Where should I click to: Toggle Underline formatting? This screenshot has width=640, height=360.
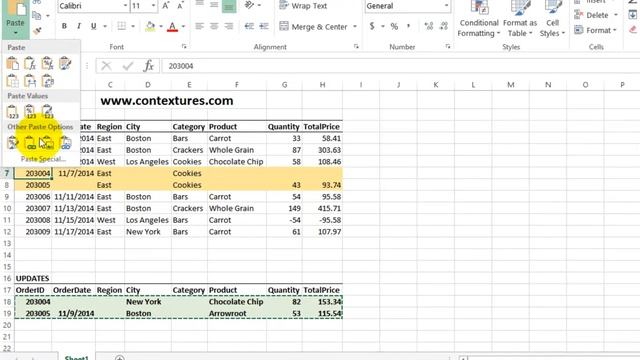(x=93, y=27)
